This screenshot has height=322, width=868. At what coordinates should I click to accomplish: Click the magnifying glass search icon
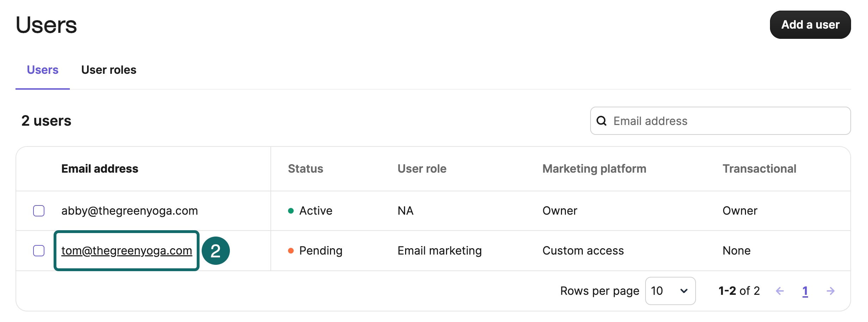point(601,121)
